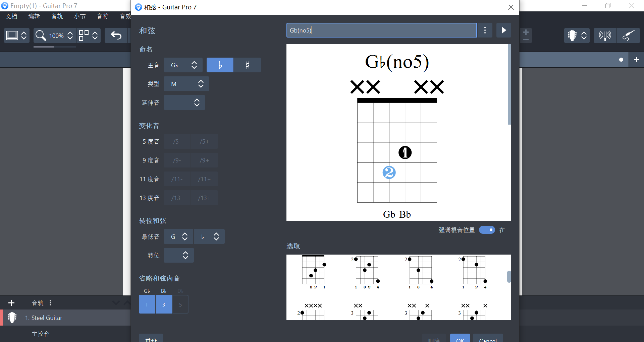Open the three-dot menu beside chord name
This screenshot has height=342, width=644.
coord(485,30)
